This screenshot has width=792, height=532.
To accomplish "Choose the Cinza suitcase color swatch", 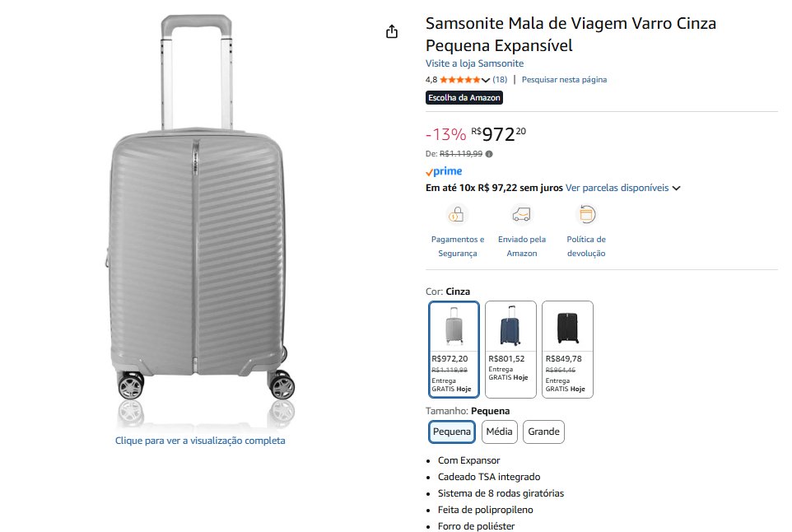I will [454, 349].
